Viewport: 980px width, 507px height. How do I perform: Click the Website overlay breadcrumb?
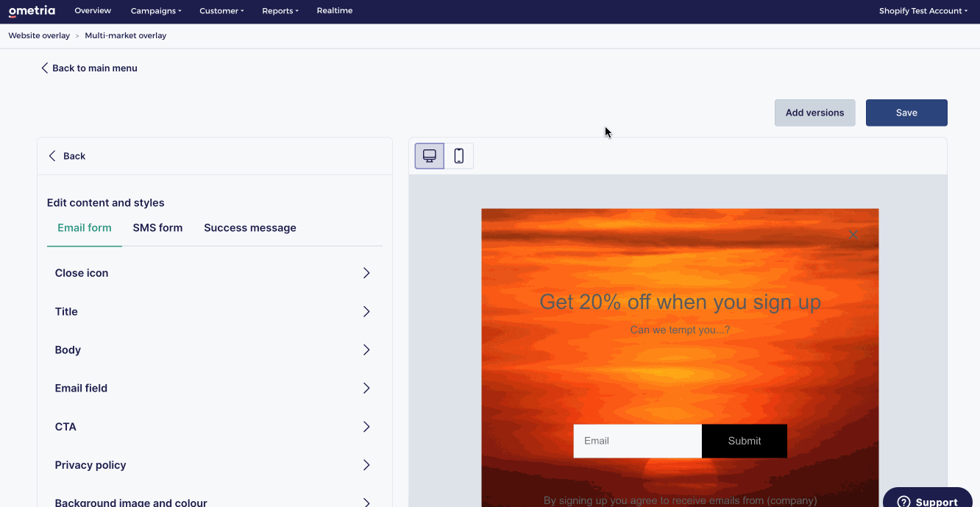(39, 35)
